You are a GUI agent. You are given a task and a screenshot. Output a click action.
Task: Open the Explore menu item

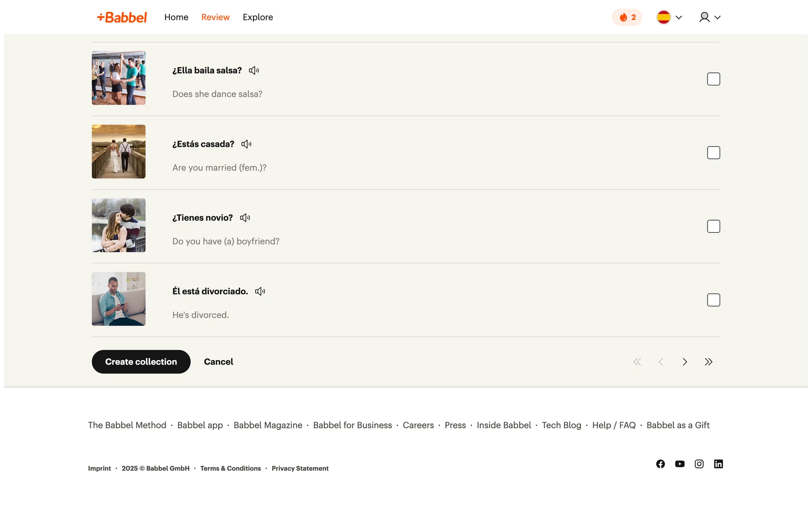point(258,17)
